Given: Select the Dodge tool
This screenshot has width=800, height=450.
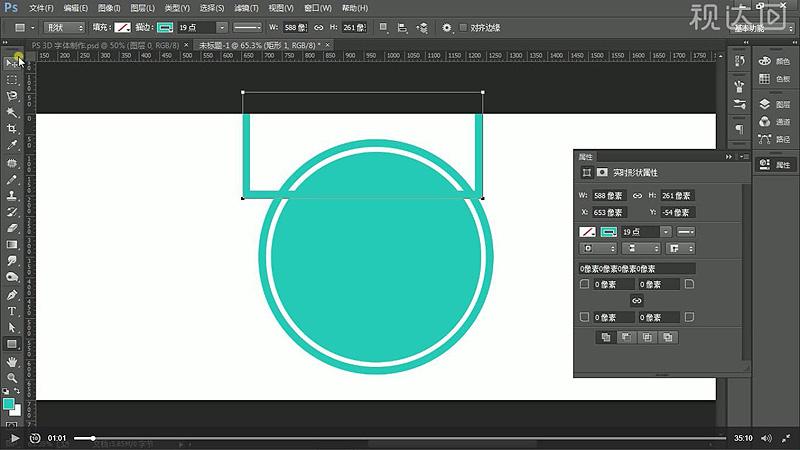Looking at the screenshot, I should click(x=11, y=277).
